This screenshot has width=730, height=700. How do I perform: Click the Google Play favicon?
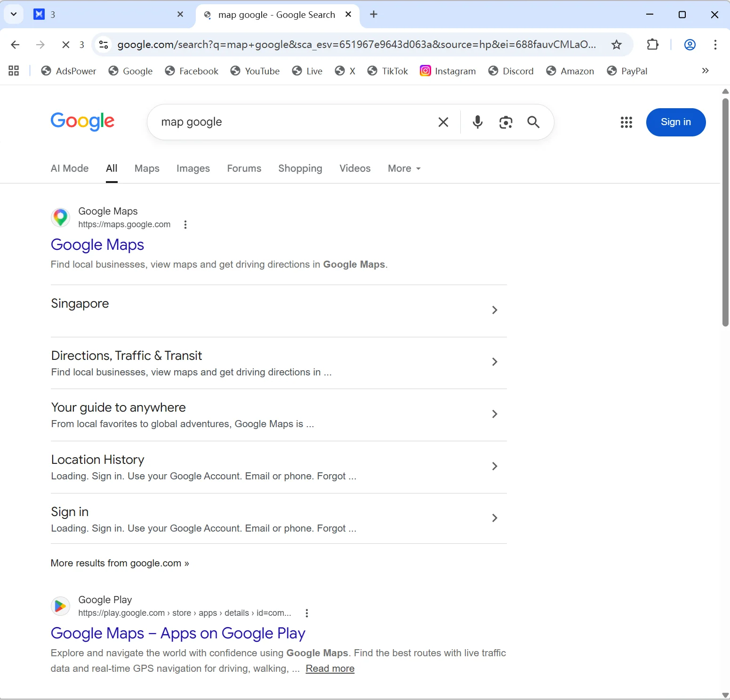click(60, 606)
